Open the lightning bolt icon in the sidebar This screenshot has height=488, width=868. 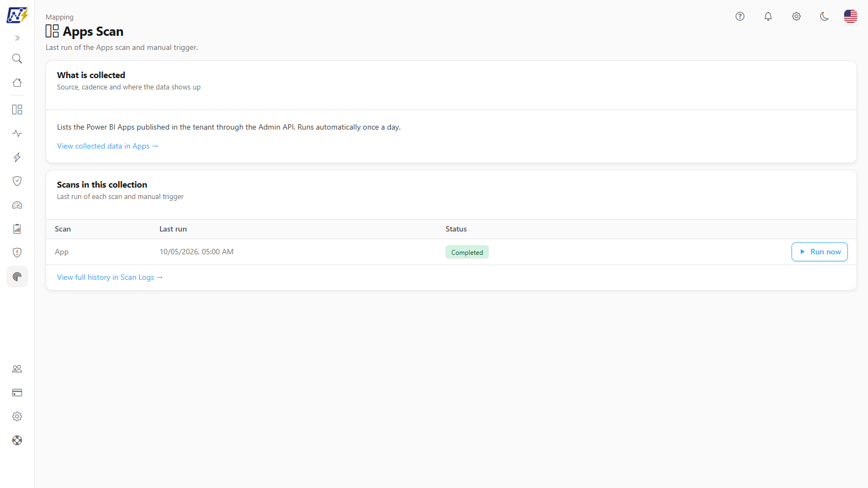[17, 157]
